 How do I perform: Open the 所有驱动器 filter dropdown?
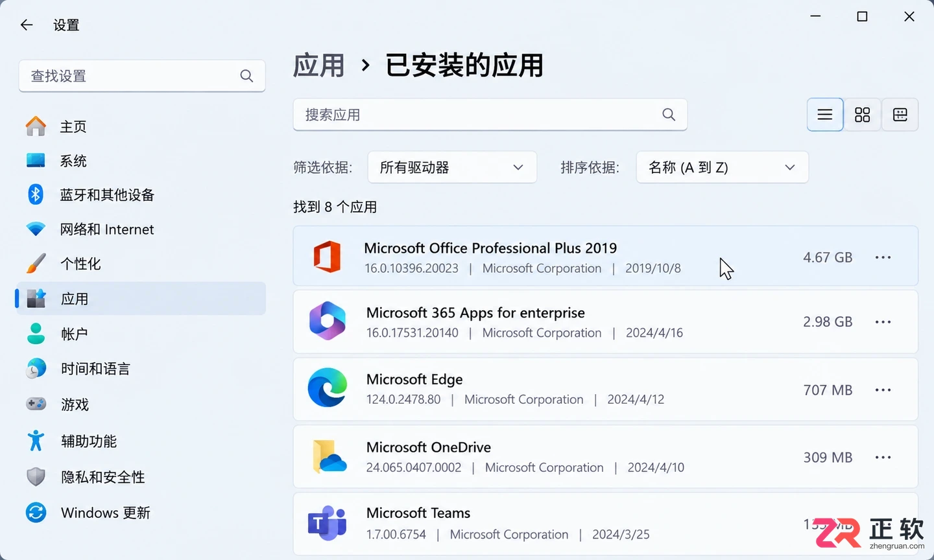click(452, 167)
